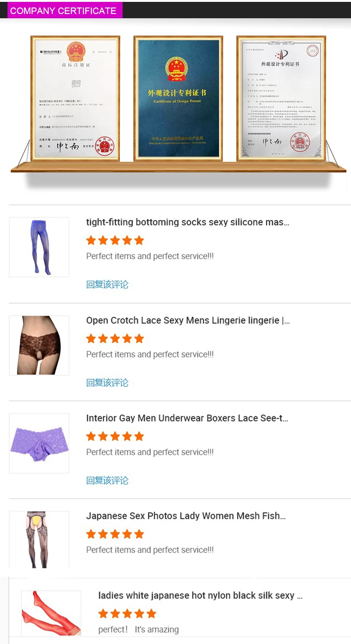Image resolution: width=351 pixels, height=644 pixels.
Task: Click reply link under purple boxers review
Action: [x=107, y=480]
